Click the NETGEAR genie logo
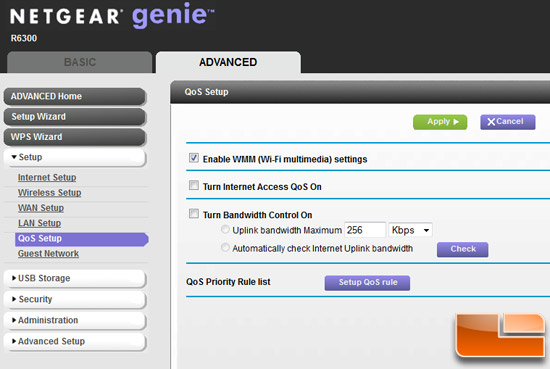 pyautogui.click(x=113, y=16)
